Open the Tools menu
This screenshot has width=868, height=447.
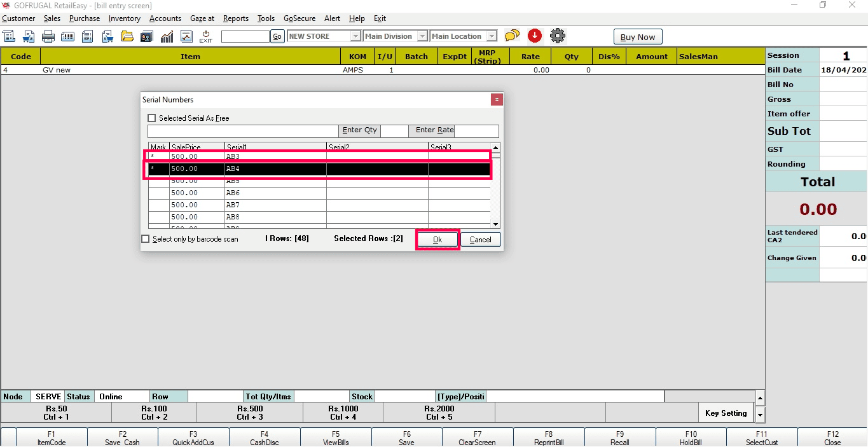click(x=266, y=18)
